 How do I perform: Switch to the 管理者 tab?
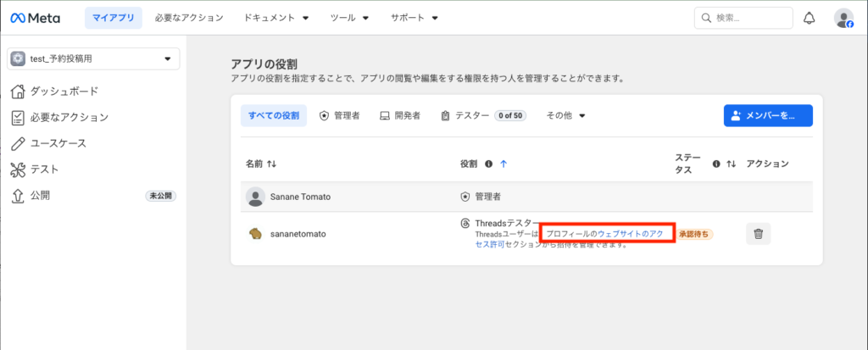point(339,115)
